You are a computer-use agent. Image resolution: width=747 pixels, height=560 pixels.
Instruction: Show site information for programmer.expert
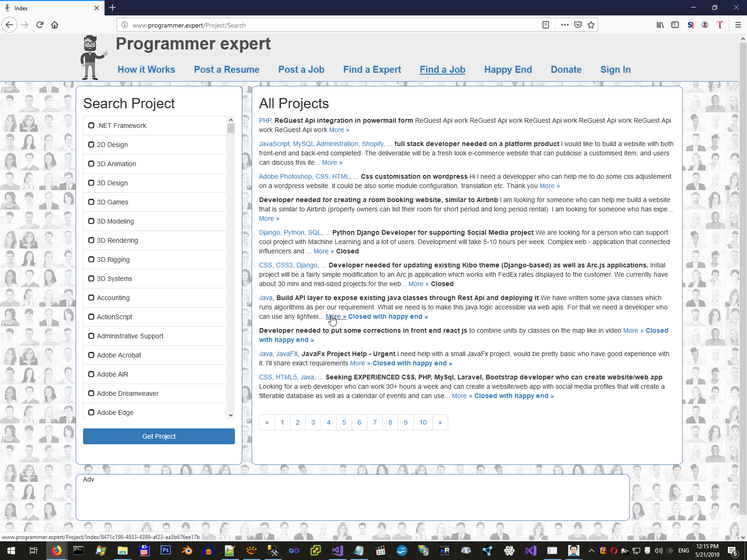pyautogui.click(x=125, y=25)
